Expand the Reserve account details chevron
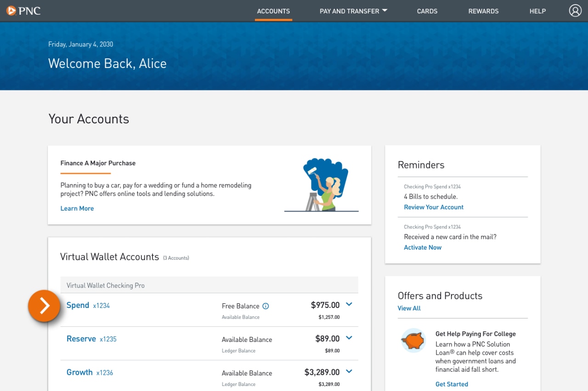 point(349,338)
